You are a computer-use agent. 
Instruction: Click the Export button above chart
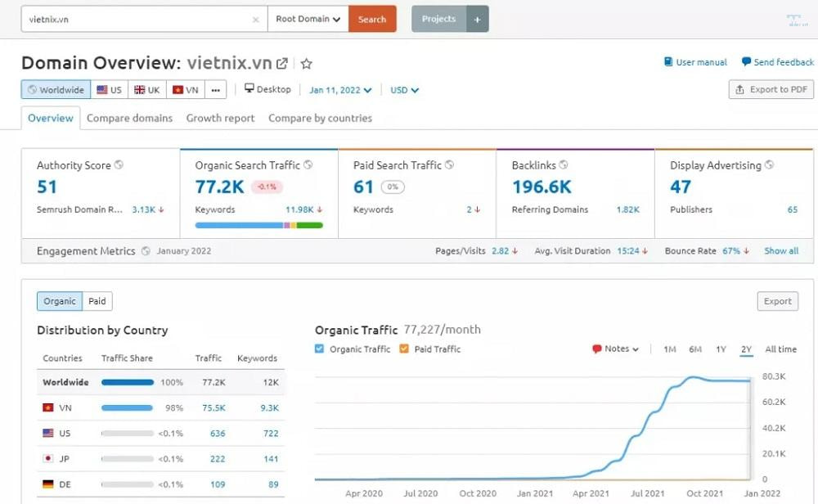(x=777, y=301)
